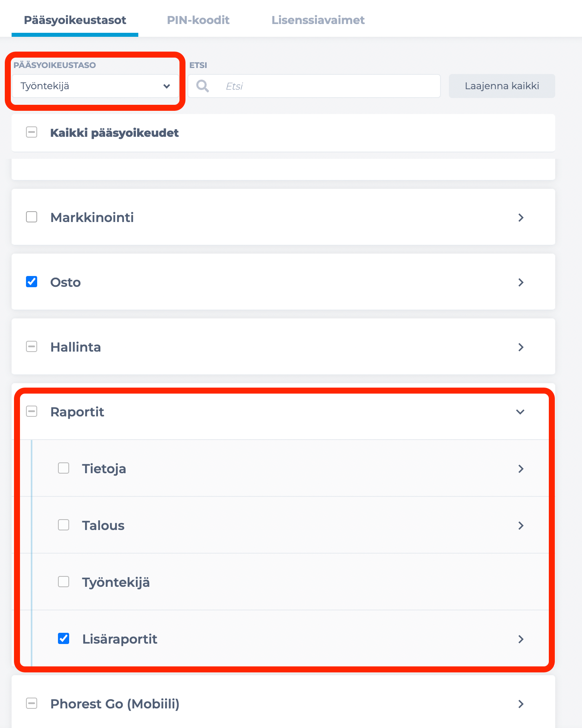Disable the Lisäraportit checkbox
The height and width of the screenshot is (728, 582).
(64, 638)
